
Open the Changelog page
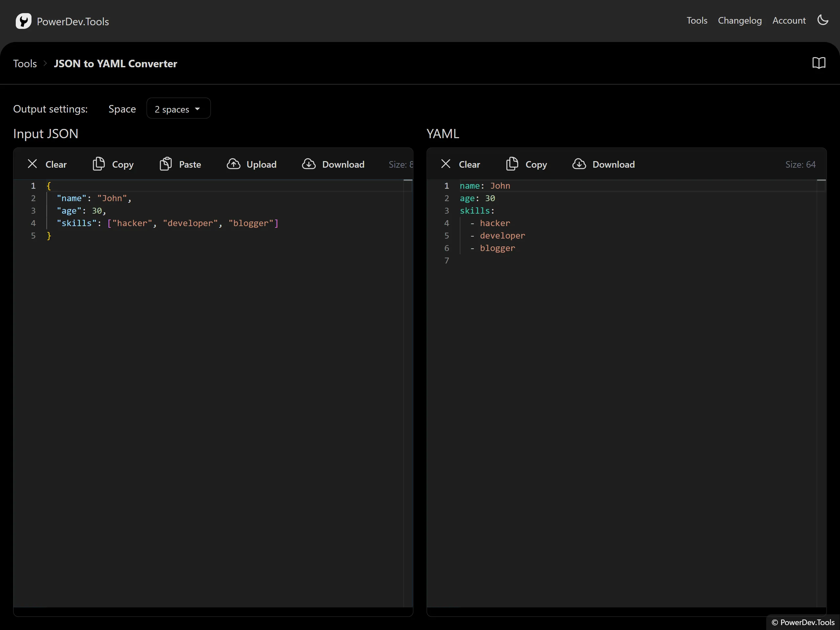coord(739,20)
